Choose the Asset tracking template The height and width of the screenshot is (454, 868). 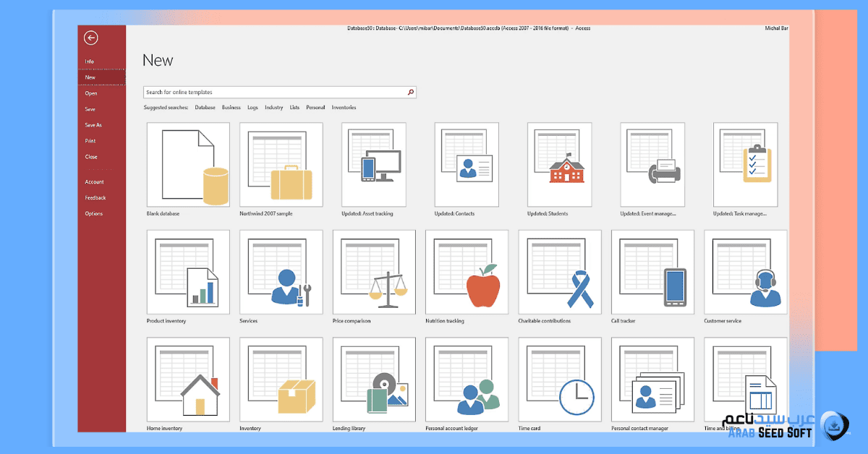click(374, 165)
